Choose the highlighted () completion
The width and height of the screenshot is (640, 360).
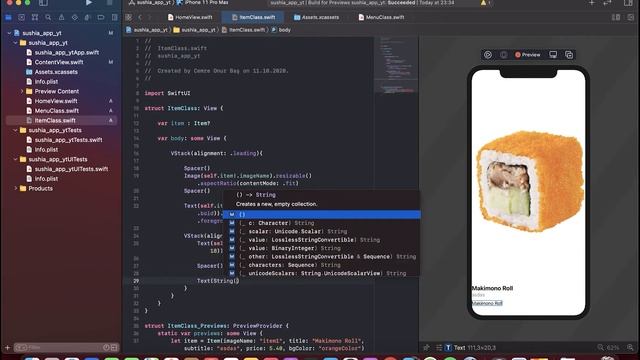coord(322,215)
